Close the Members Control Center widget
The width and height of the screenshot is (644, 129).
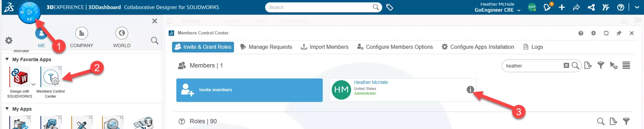[x=632, y=33]
